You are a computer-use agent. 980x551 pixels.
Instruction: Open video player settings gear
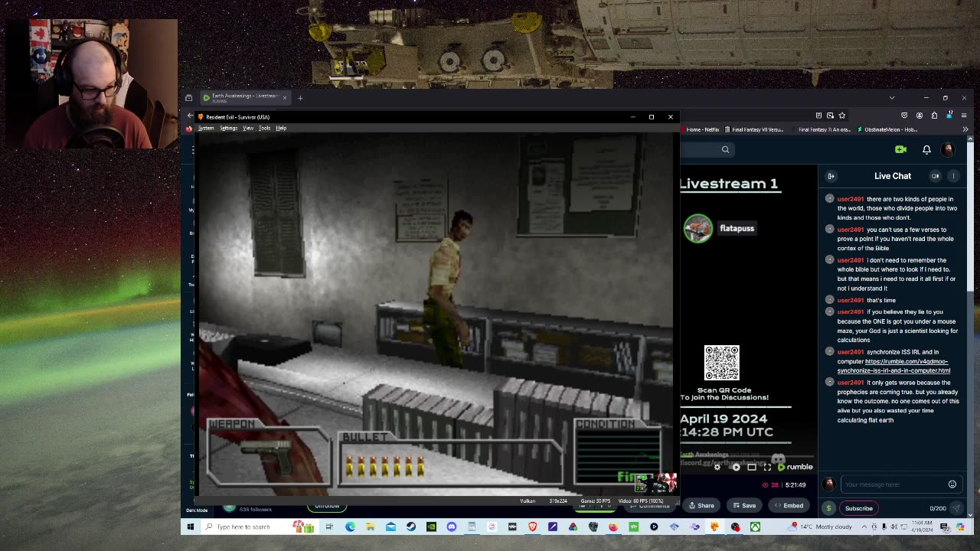pos(717,467)
